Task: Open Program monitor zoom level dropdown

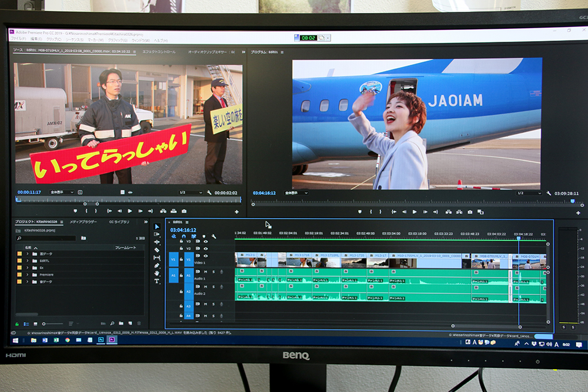Action: click(296, 193)
